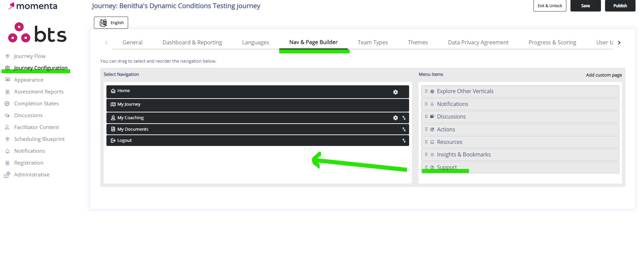This screenshot has height=256, width=644.
Task: Open the Home navigation settings gear
Action: [x=396, y=92]
